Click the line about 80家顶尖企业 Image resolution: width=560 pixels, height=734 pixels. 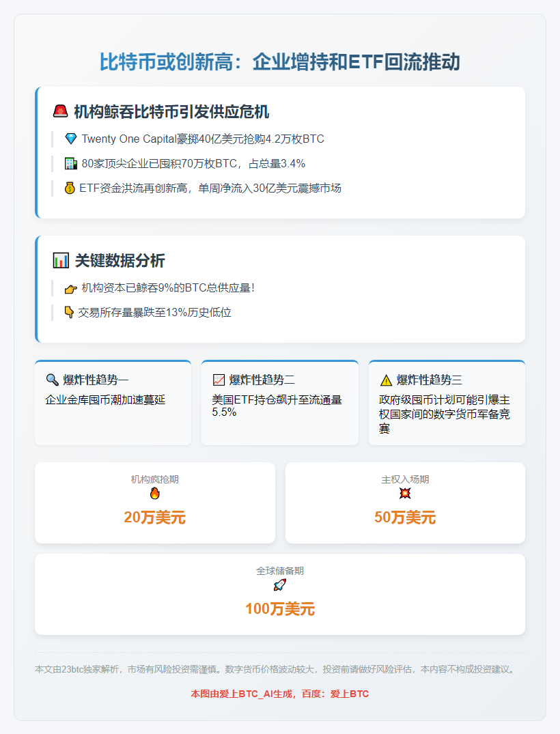193,163
